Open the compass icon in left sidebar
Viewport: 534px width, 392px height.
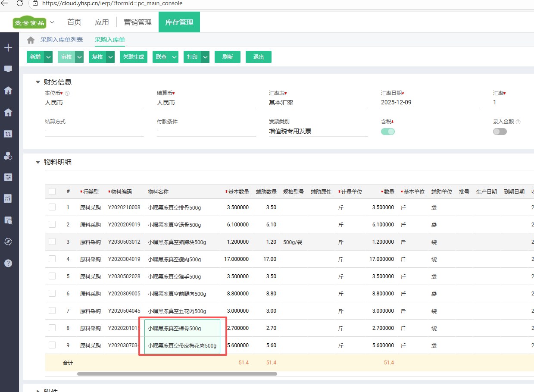pos(8,241)
